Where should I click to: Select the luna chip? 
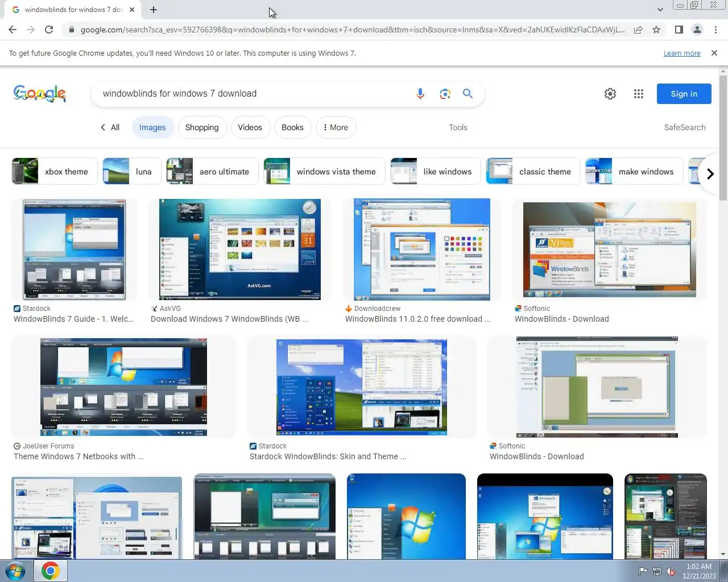pyautogui.click(x=132, y=172)
